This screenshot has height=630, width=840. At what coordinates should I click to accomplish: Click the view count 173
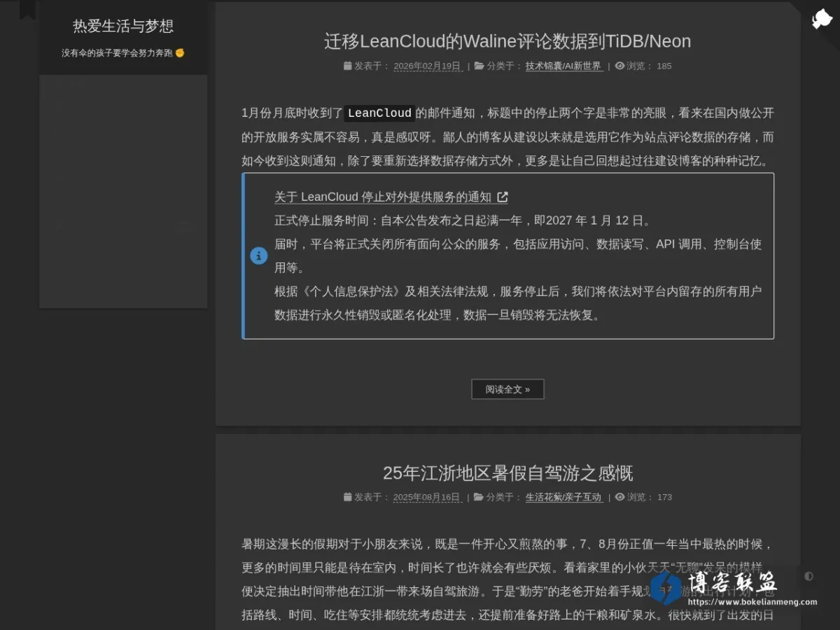(664, 498)
